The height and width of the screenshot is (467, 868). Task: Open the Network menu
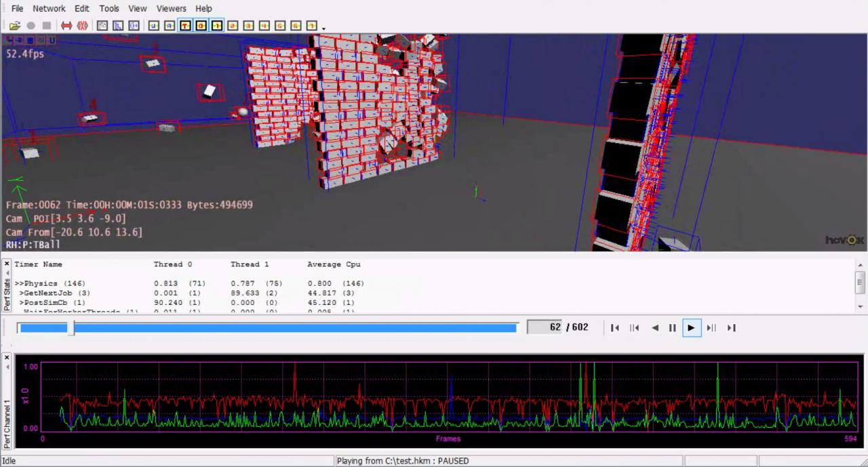click(49, 8)
